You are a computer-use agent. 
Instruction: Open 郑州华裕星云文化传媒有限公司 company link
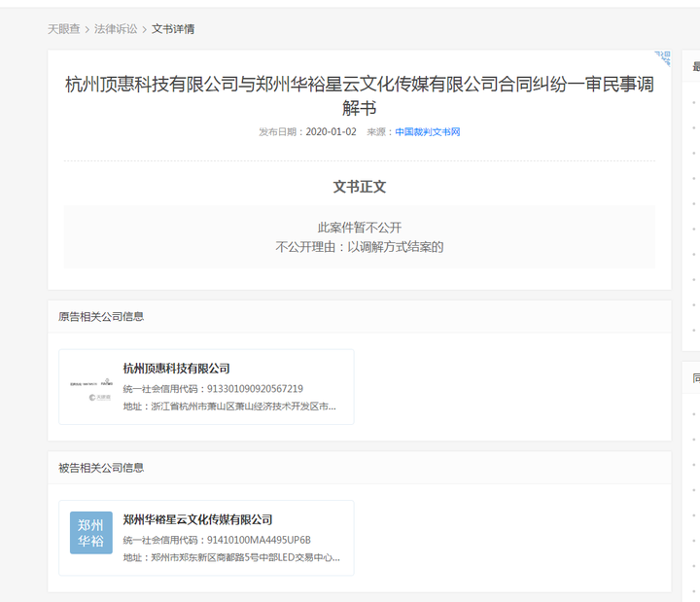coord(197,519)
